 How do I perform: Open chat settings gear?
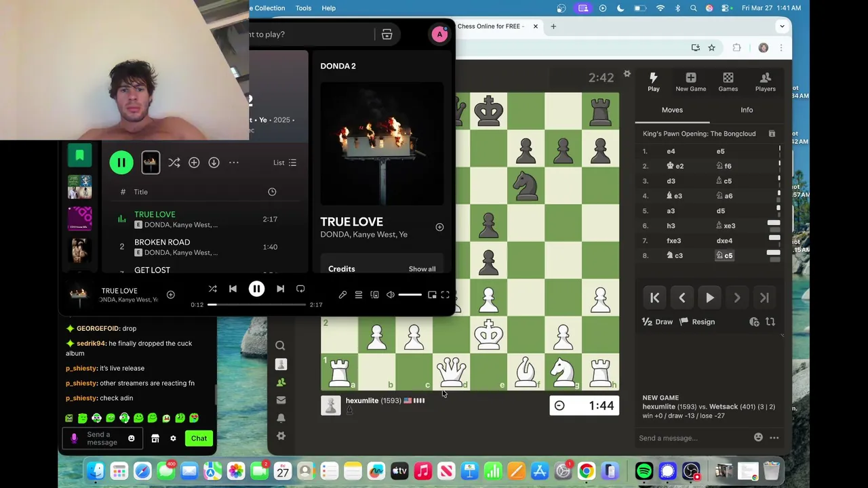click(x=173, y=439)
